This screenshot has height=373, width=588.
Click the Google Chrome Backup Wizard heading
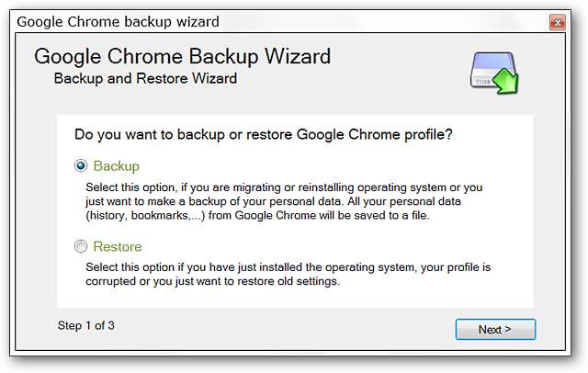tap(182, 56)
